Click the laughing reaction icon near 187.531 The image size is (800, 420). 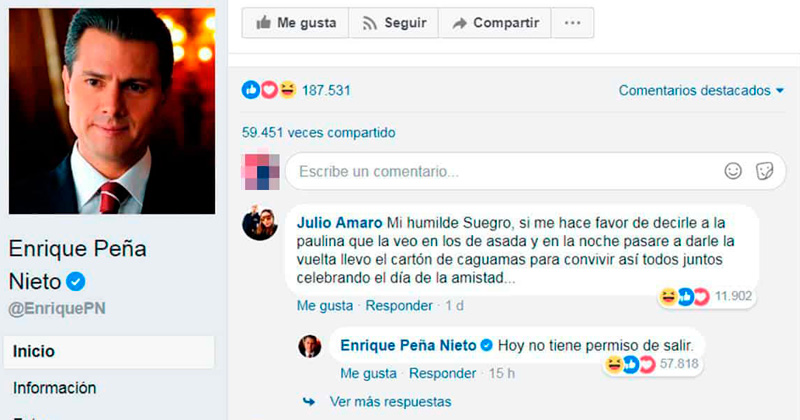point(287,90)
